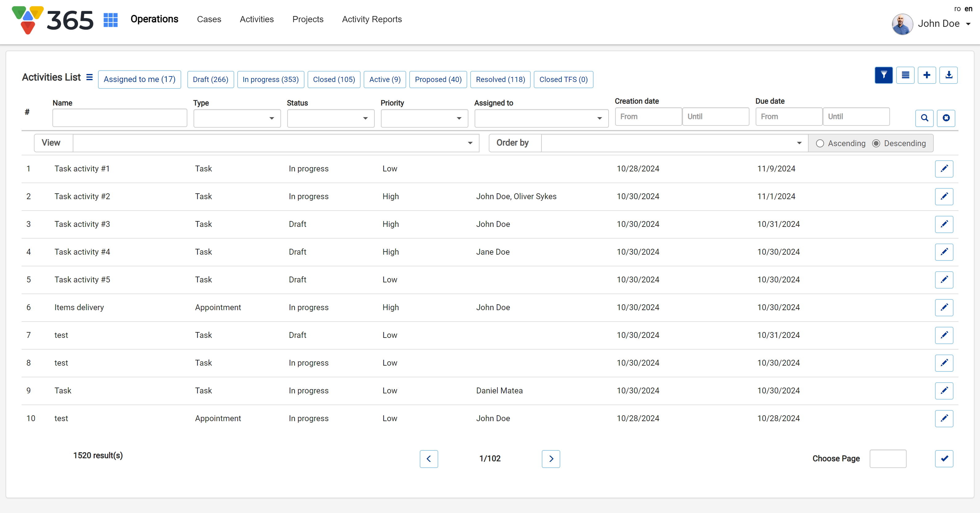Edit Task activity #1 with pencil icon

pyautogui.click(x=944, y=169)
